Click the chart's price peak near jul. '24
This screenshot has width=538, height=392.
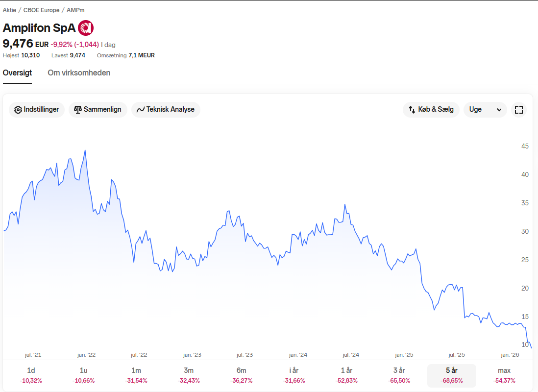point(345,205)
